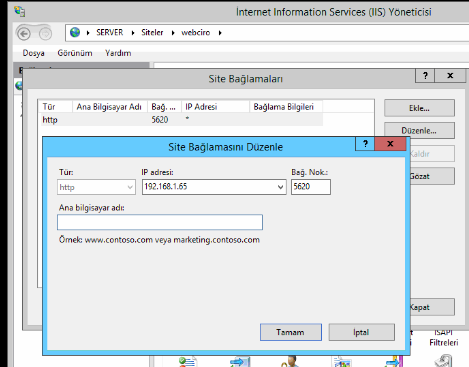Click the Bağlama Bilgileri column header
The width and height of the screenshot is (469, 367).
tap(286, 107)
